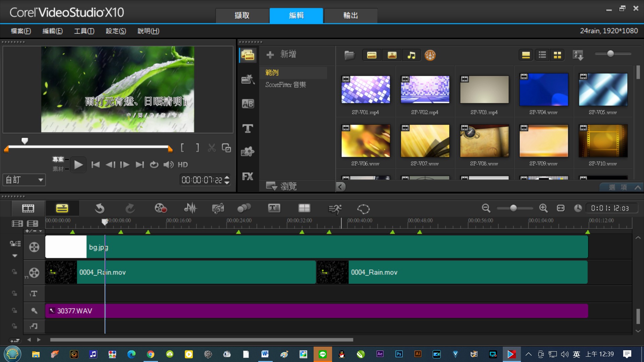
Task: Switch library to list view
Action: click(542, 55)
